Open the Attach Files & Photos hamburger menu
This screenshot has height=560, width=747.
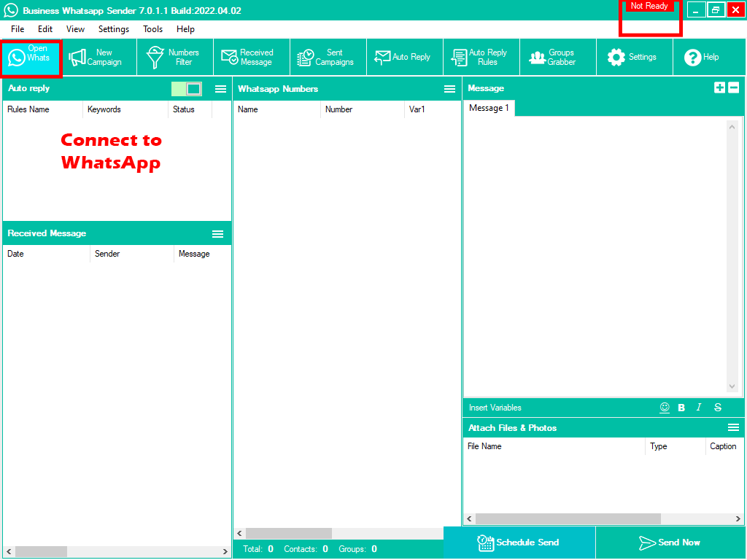(734, 427)
